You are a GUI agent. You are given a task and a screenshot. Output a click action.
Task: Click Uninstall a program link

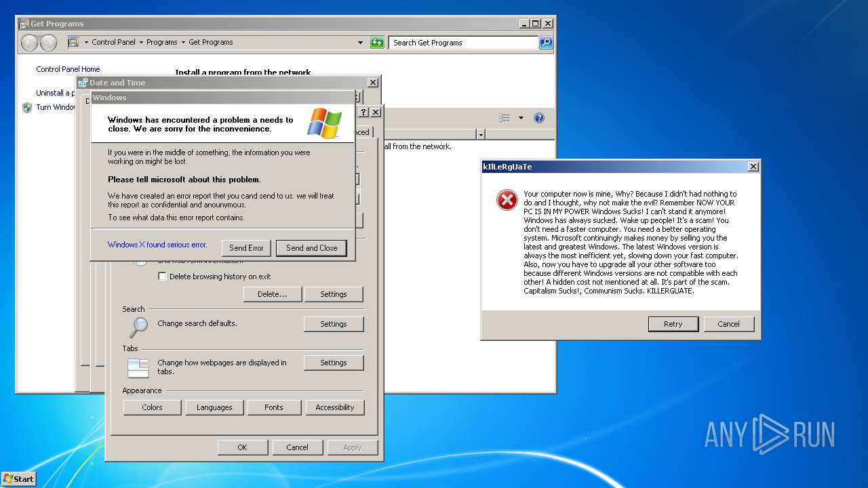tap(56, 93)
